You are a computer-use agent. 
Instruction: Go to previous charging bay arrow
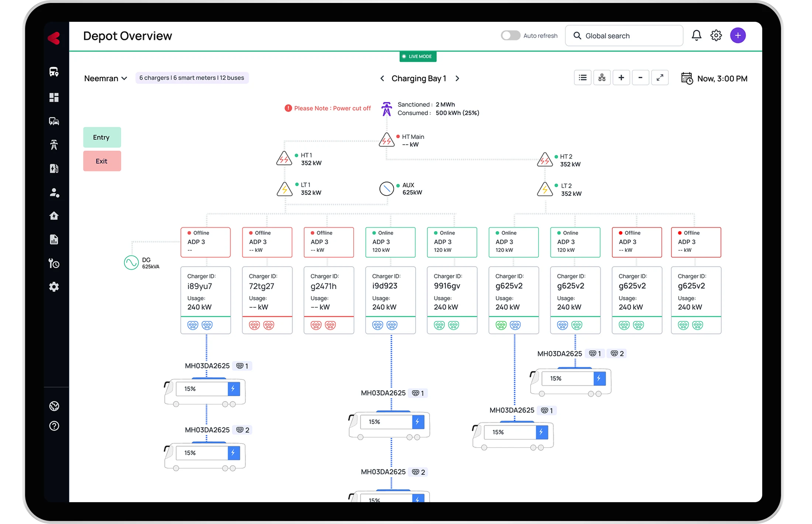[x=382, y=78]
